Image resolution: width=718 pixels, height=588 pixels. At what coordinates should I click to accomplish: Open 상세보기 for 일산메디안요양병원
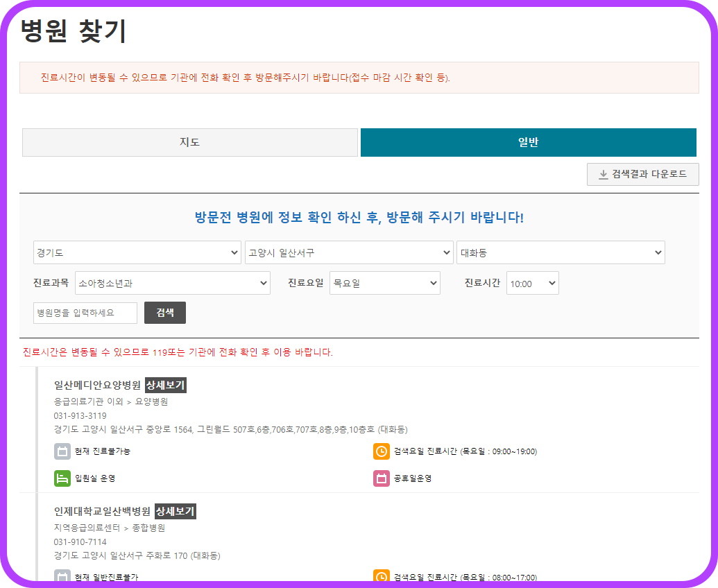point(166,386)
